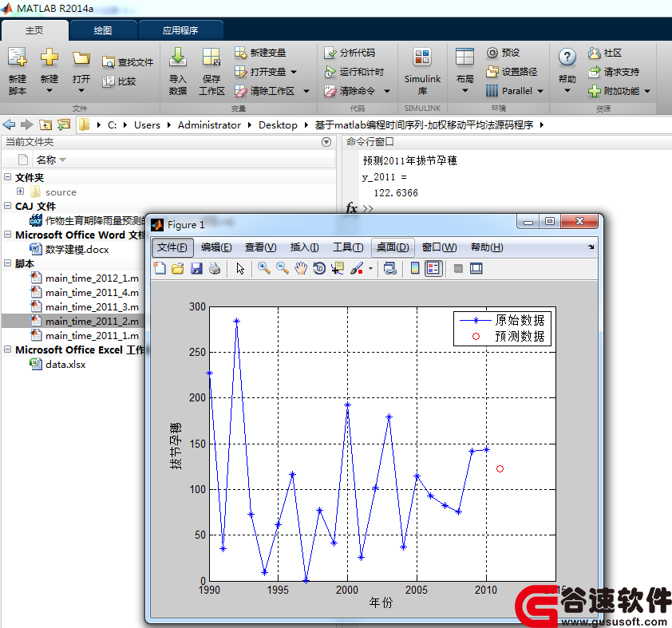
Task: Open Current Folder panel actions dropdown
Action: [x=326, y=142]
